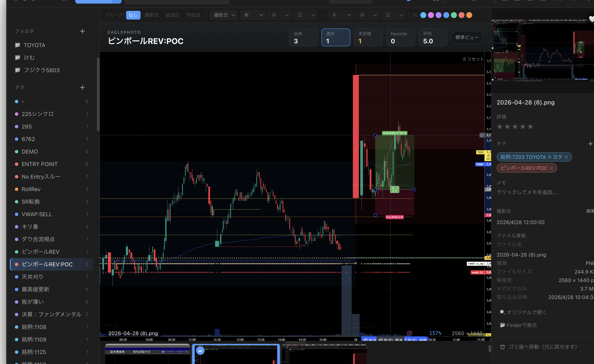Remove the 銘柄:7203 TOYOTA tag
This screenshot has width=594, height=364.
566,157
